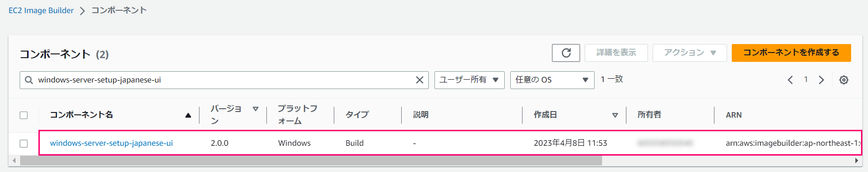Click the horizontal scrollbar right arrow
Image resolution: width=868 pixels, height=172 pixels.
tap(856, 161)
